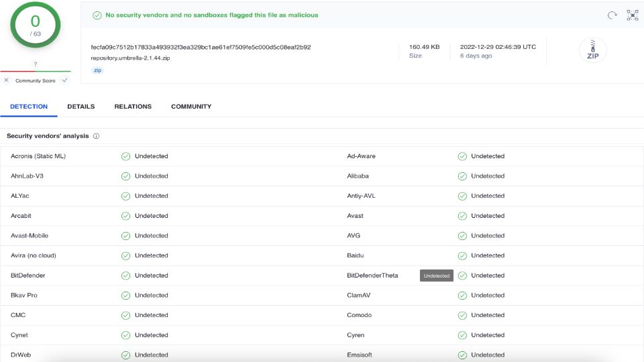Click the ALYac status check icon

(x=125, y=196)
